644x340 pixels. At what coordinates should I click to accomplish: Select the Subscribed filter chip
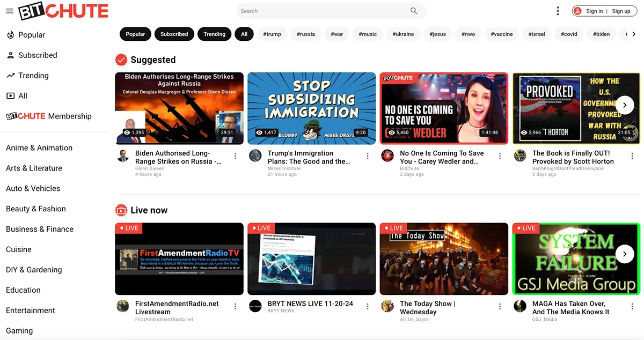click(174, 34)
